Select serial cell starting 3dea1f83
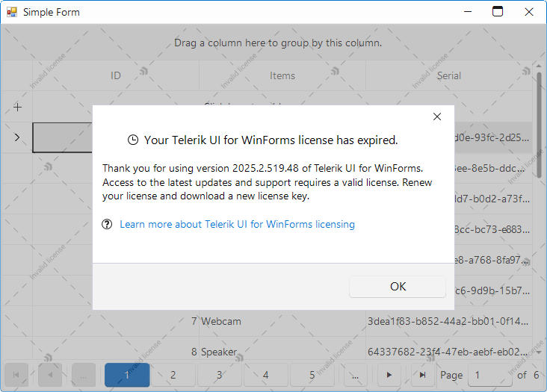547x392 pixels. [x=449, y=321]
